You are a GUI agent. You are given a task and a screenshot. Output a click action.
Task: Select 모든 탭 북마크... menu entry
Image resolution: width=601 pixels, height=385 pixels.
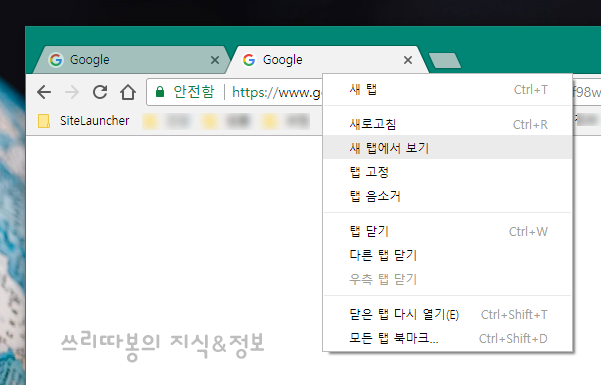(447, 338)
